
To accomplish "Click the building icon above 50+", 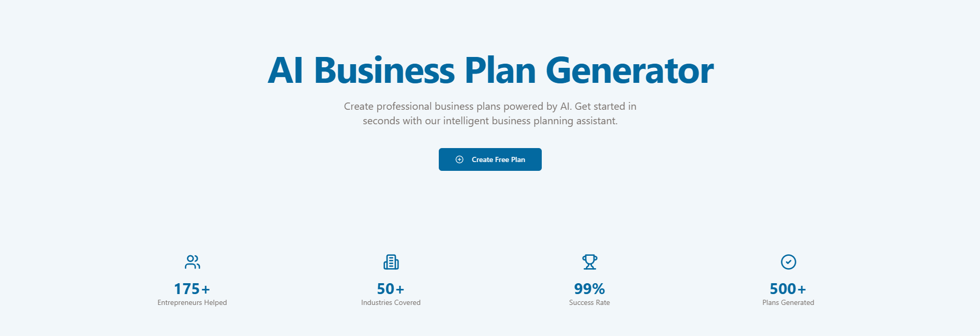I will click(391, 262).
